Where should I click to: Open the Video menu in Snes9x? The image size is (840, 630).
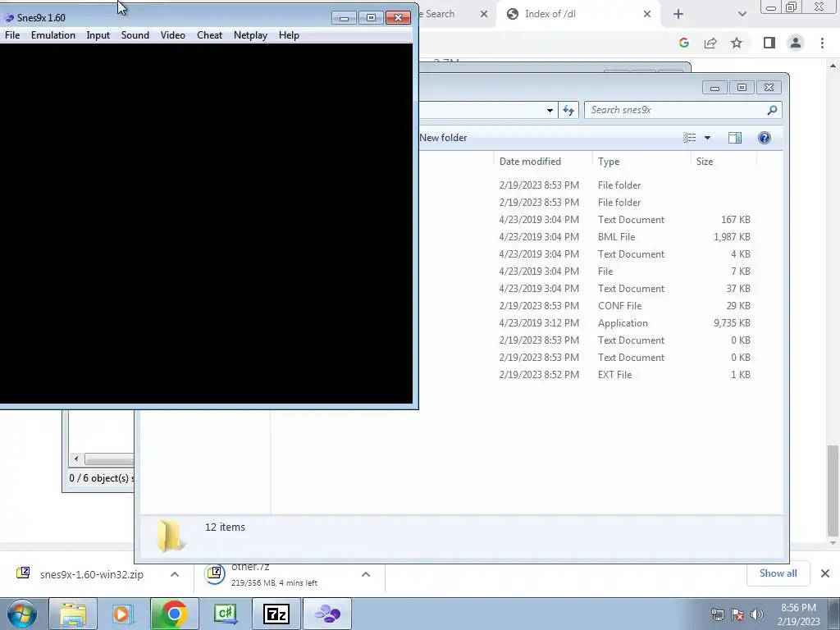[173, 35]
